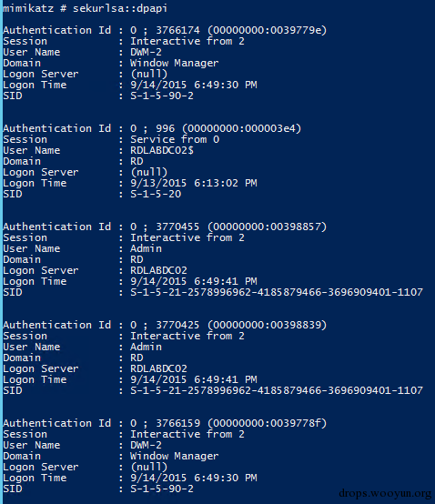Select the second long S-1-5-21 SID ending 1107
The image size is (435, 504).
click(277, 390)
